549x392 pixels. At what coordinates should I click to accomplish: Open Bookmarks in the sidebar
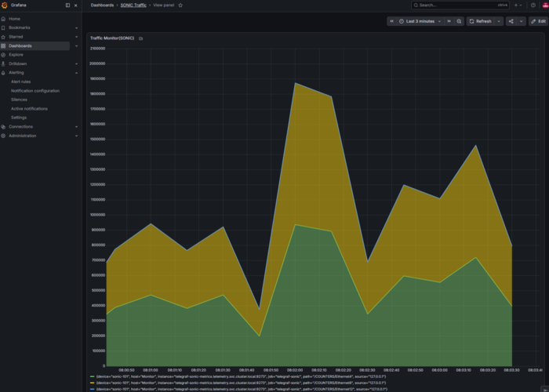click(x=20, y=27)
